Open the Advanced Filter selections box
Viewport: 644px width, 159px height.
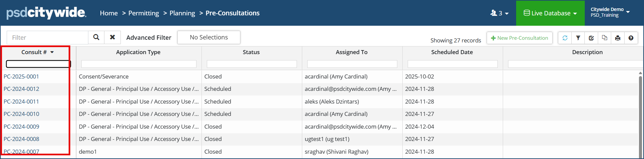pos(209,37)
